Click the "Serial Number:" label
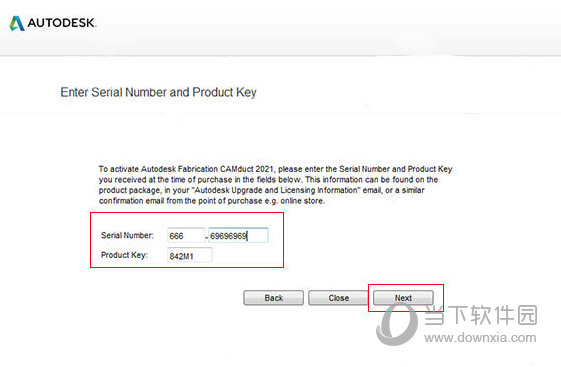Viewport: 561px width, 367px height. 127,235
